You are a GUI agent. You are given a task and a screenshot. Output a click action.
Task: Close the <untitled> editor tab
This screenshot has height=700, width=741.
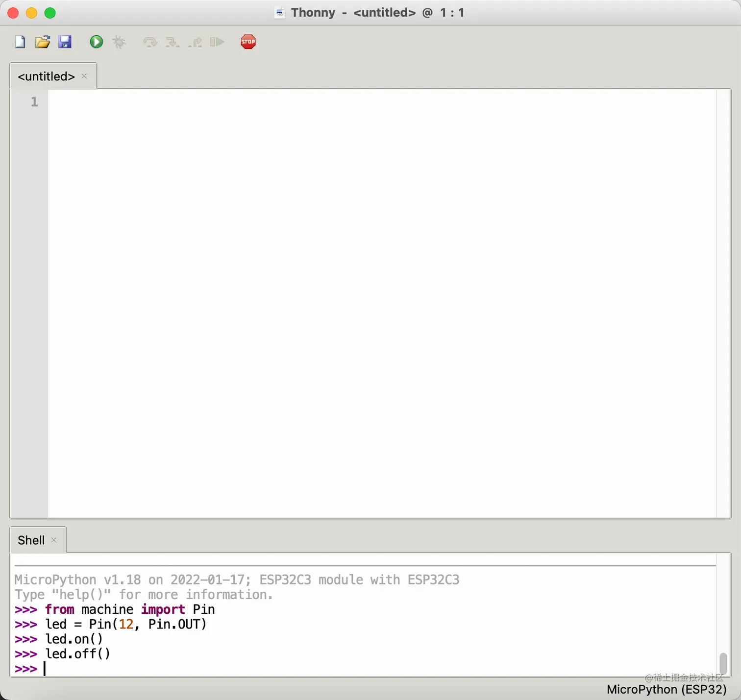[84, 76]
